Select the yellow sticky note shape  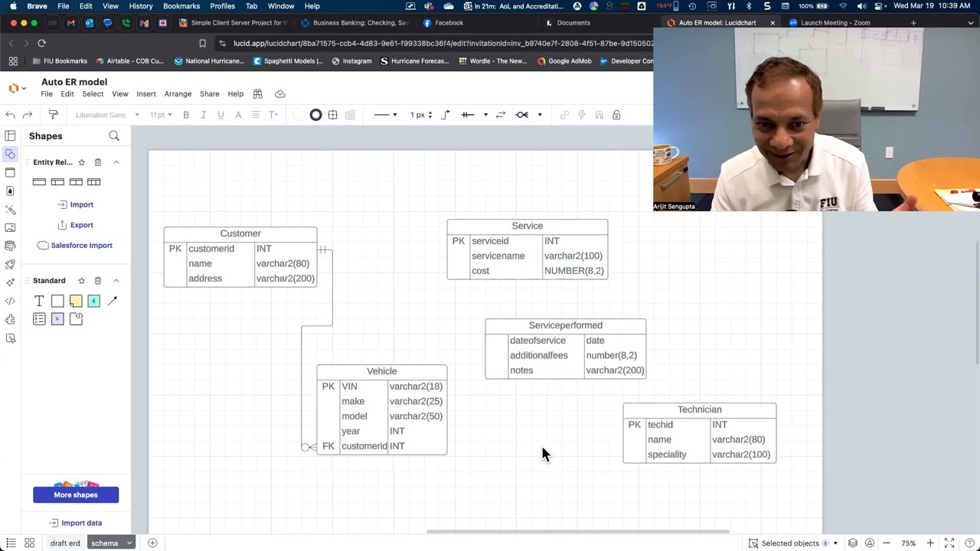pos(76,301)
